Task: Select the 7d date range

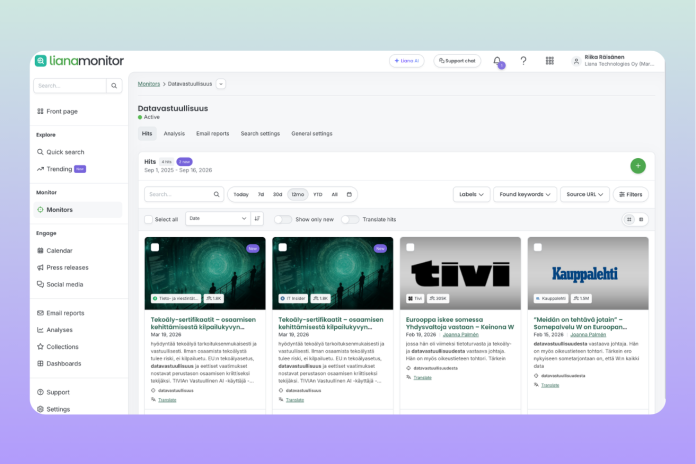Action: 261,194
